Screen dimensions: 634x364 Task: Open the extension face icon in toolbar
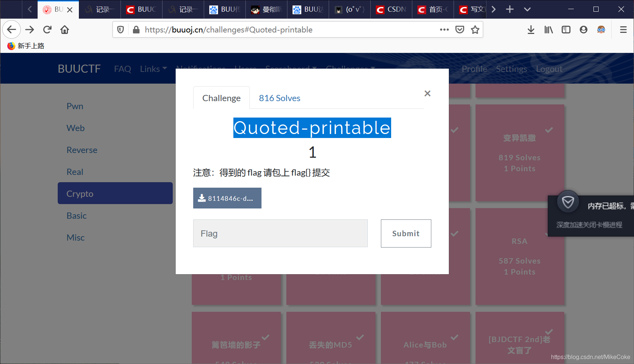point(601,30)
